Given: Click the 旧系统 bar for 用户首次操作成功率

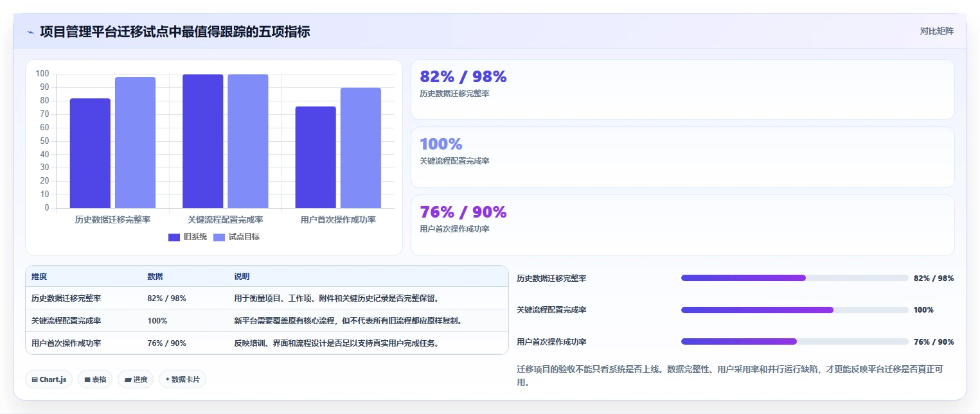Looking at the screenshot, I should (x=316, y=157).
